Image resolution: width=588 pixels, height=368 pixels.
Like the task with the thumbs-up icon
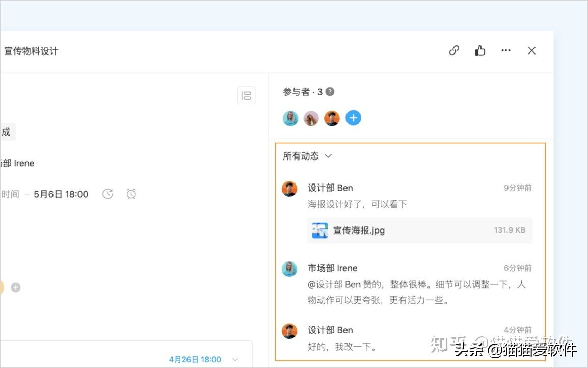pyautogui.click(x=480, y=50)
